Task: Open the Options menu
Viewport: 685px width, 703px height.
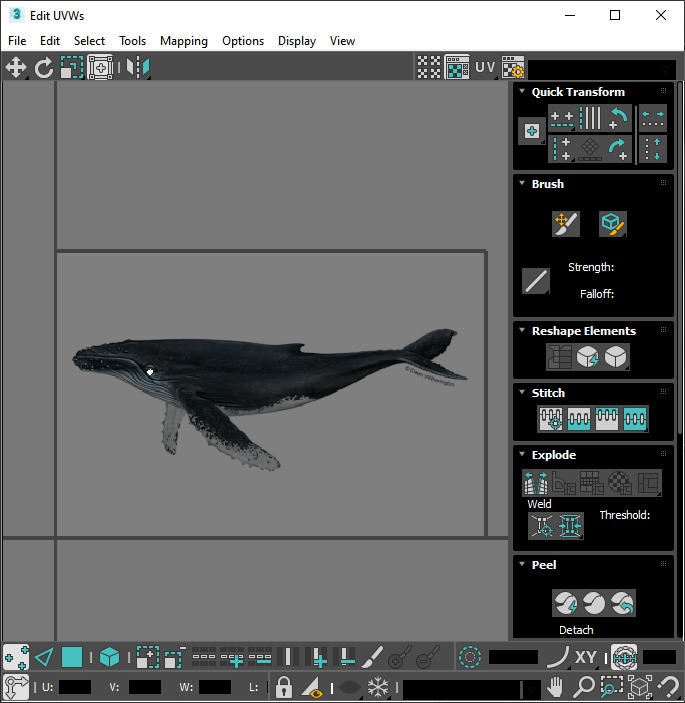Action: click(x=243, y=41)
